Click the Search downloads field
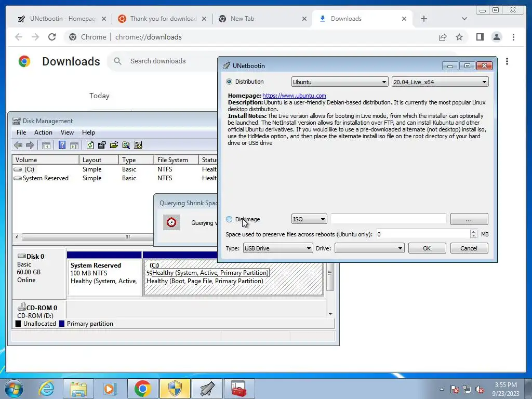 (163, 61)
